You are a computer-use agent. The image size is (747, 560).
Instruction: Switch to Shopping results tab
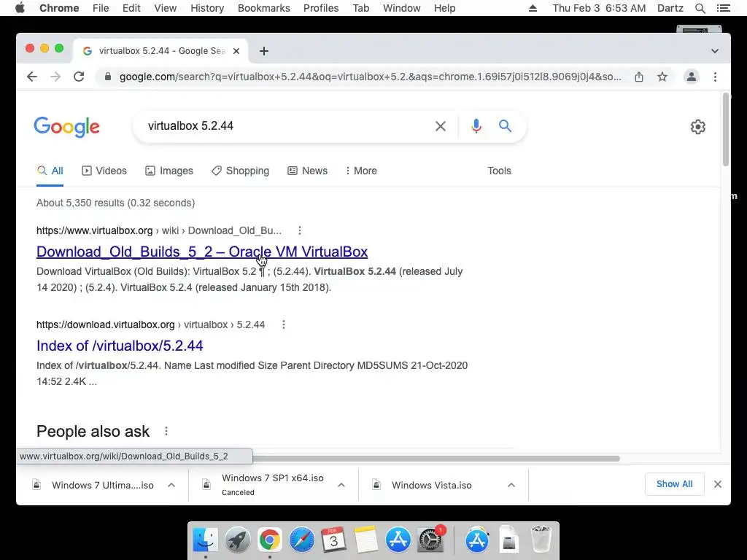coord(241,171)
